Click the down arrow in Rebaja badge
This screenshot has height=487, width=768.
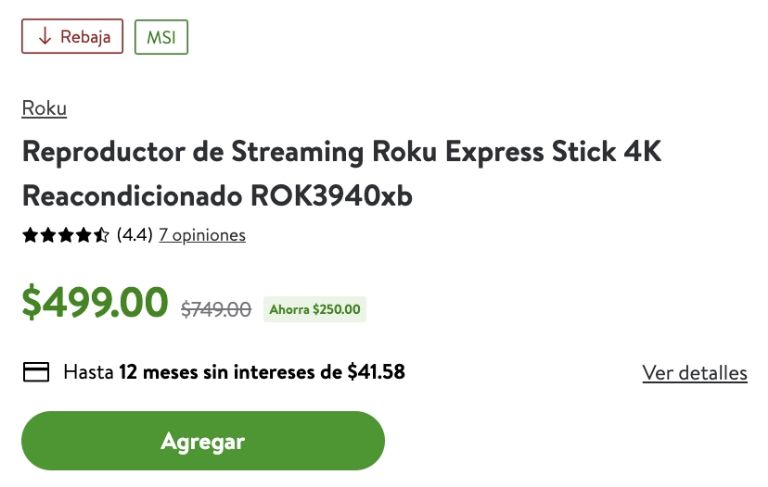(44, 37)
